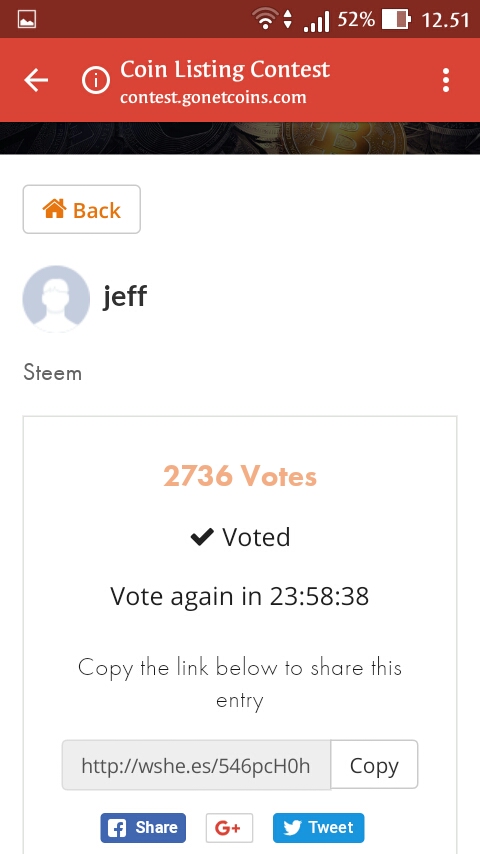Screen dimensions: 480x854
Task: Tap the Voted checkmark
Action: pyautogui.click(x=202, y=538)
